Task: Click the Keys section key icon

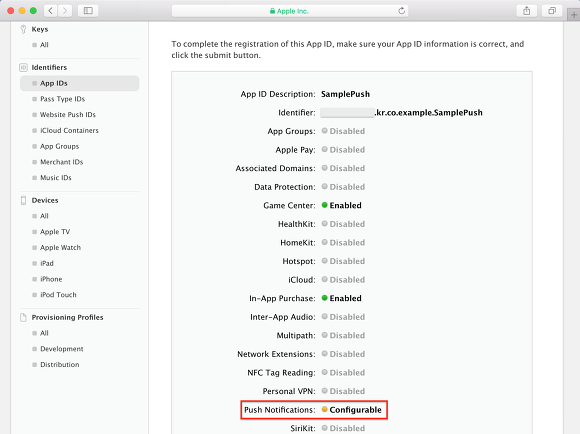Action: [x=23, y=29]
